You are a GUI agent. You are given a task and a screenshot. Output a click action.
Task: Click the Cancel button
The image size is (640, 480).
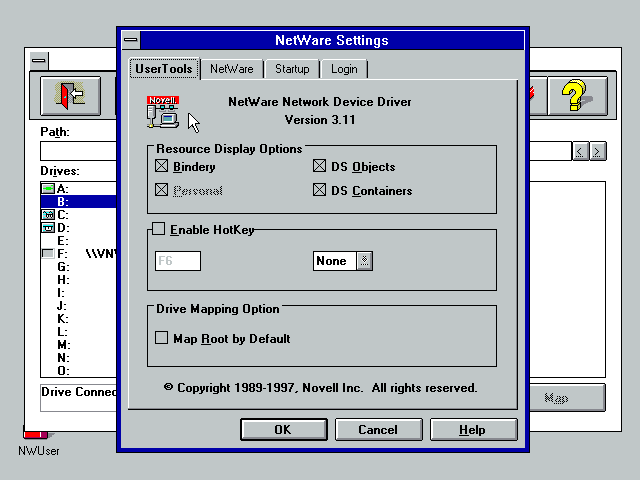(x=378, y=429)
